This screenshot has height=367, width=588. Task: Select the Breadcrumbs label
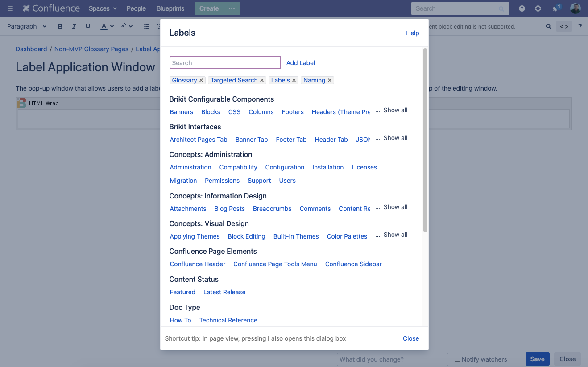[x=272, y=209]
